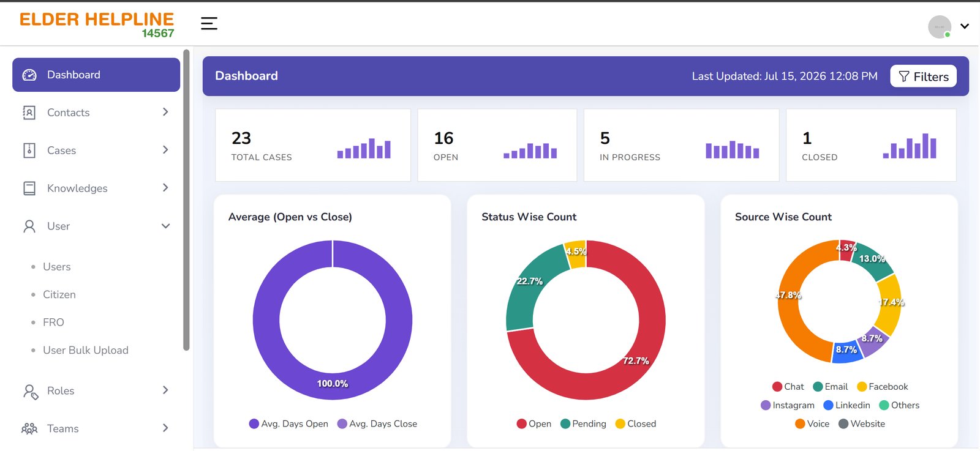Collapse the User menu chevron
The width and height of the screenshot is (980, 451).
coord(165,226)
